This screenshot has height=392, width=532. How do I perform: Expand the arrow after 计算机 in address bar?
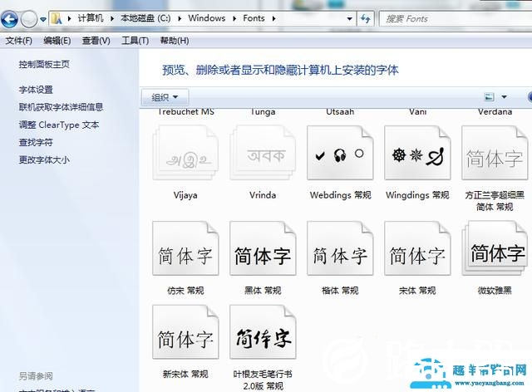tap(112, 18)
